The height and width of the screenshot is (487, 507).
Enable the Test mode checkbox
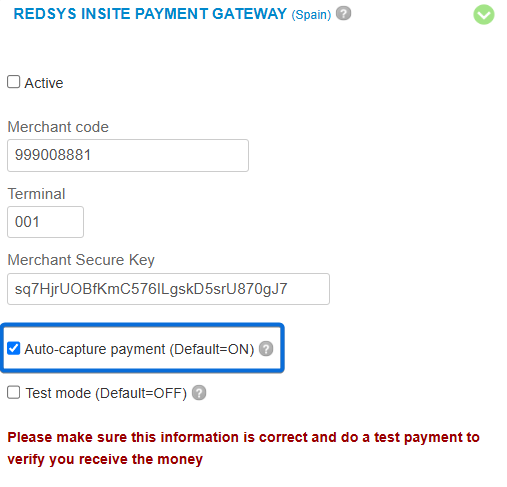pos(14,392)
